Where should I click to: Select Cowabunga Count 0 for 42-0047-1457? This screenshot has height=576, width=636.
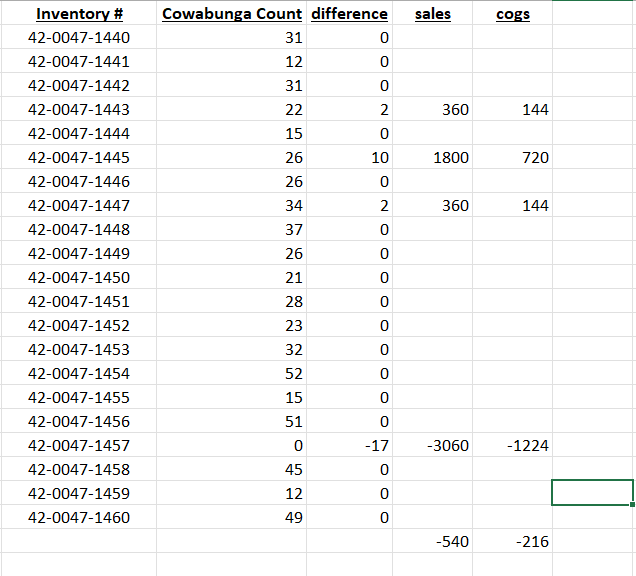click(x=232, y=445)
